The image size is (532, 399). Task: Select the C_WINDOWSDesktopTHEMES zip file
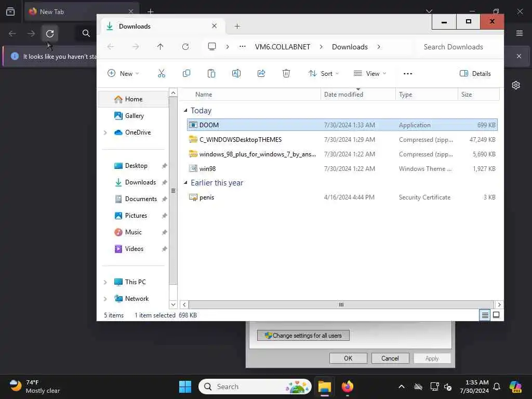coord(342,139)
